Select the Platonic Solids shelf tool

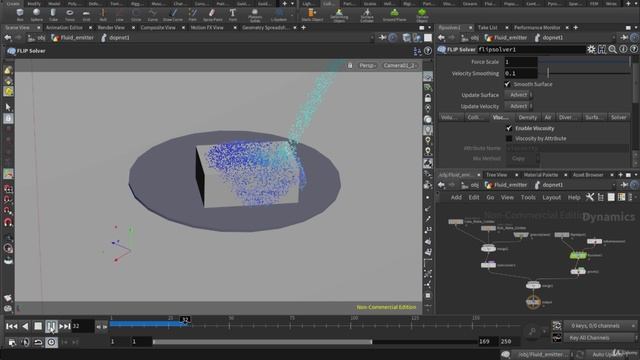255,15
